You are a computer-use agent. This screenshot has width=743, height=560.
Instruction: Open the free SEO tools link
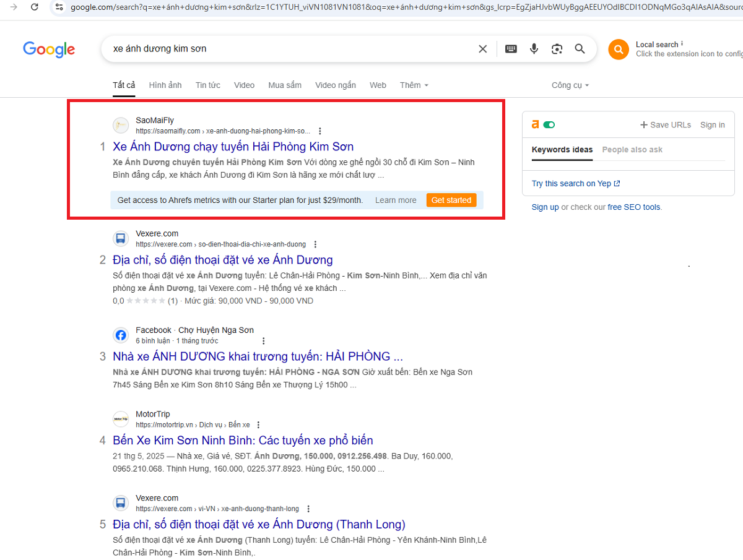[634, 207]
